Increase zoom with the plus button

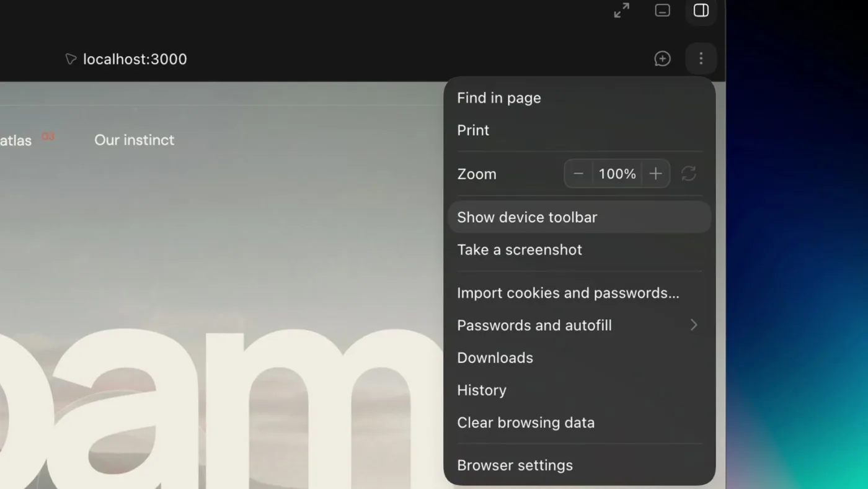point(656,174)
